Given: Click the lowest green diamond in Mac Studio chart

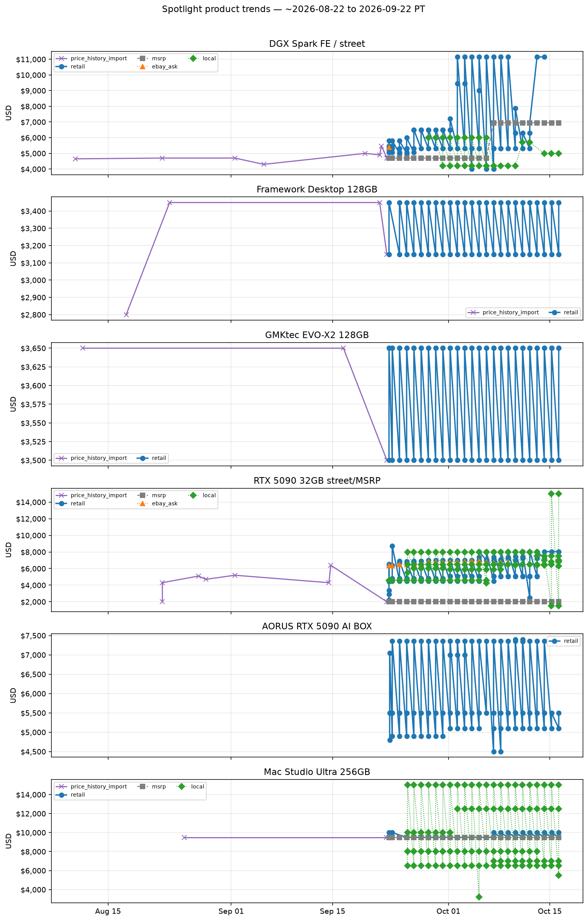Looking at the screenshot, I should pos(479,897).
